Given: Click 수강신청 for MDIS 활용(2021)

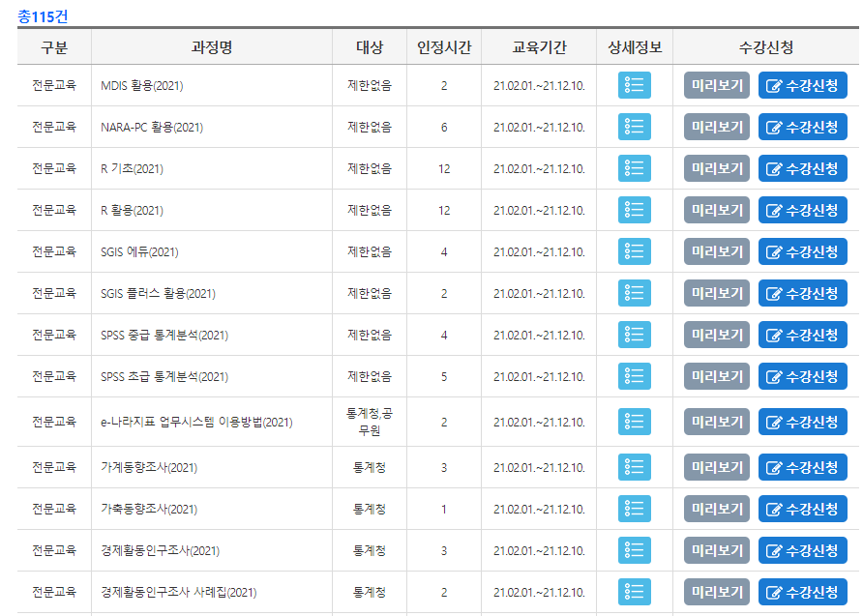Looking at the screenshot, I should [x=802, y=85].
